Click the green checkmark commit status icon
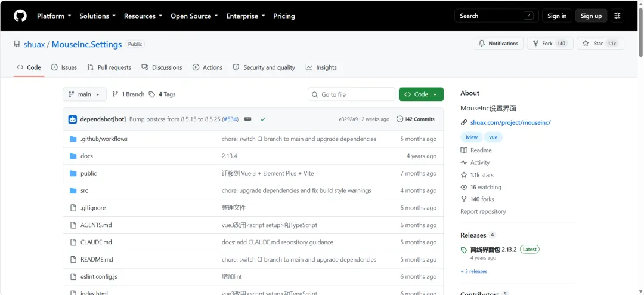 tap(263, 119)
